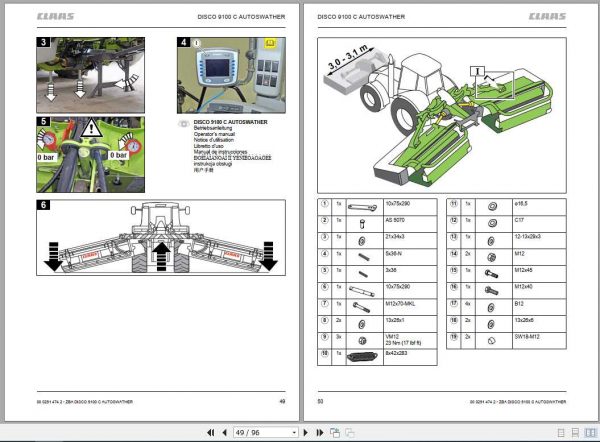The height and width of the screenshot is (442, 600).
Task: Click the "Operator's manual" text line
Action: [x=214, y=134]
